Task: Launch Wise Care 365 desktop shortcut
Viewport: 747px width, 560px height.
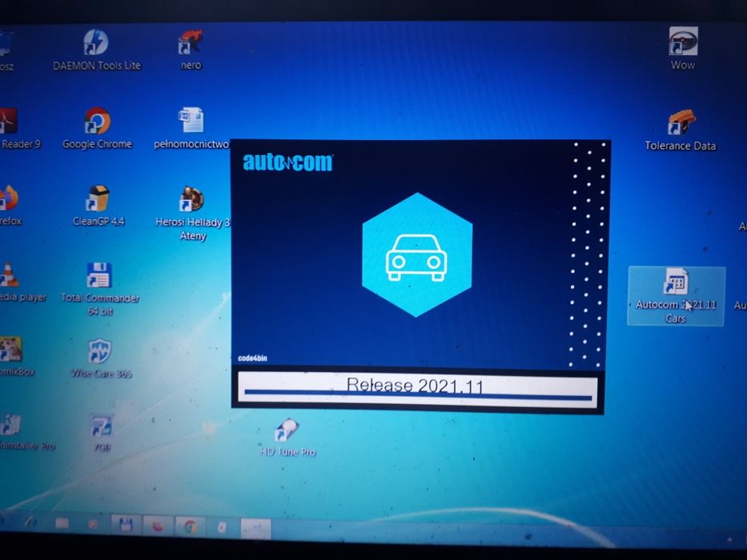Action: click(x=101, y=358)
